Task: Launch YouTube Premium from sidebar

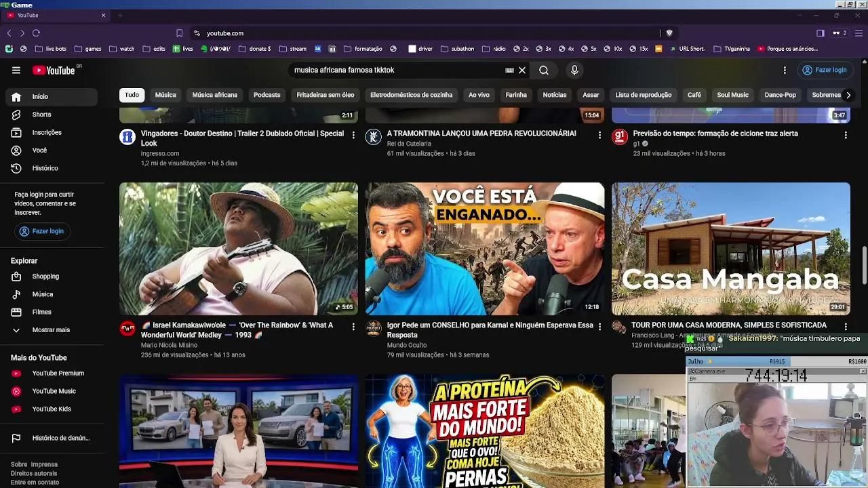Action: tap(52, 373)
